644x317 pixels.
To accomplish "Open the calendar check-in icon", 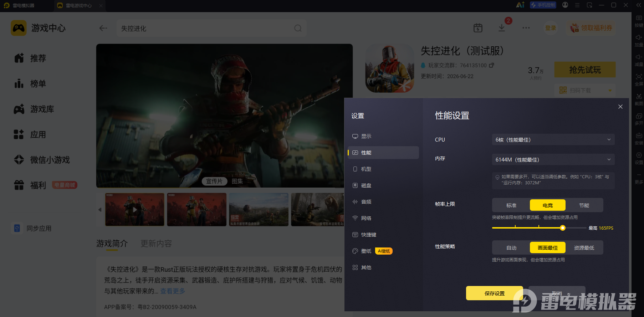I will tap(478, 28).
